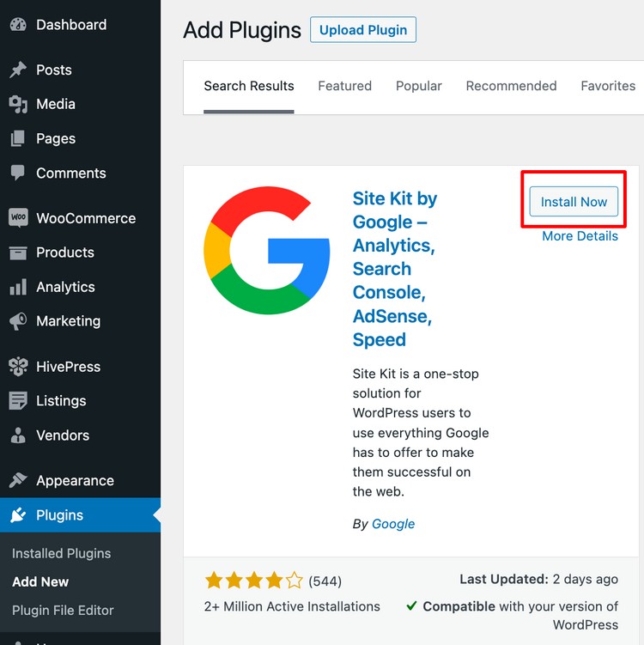Open the Posts menu

[54, 70]
